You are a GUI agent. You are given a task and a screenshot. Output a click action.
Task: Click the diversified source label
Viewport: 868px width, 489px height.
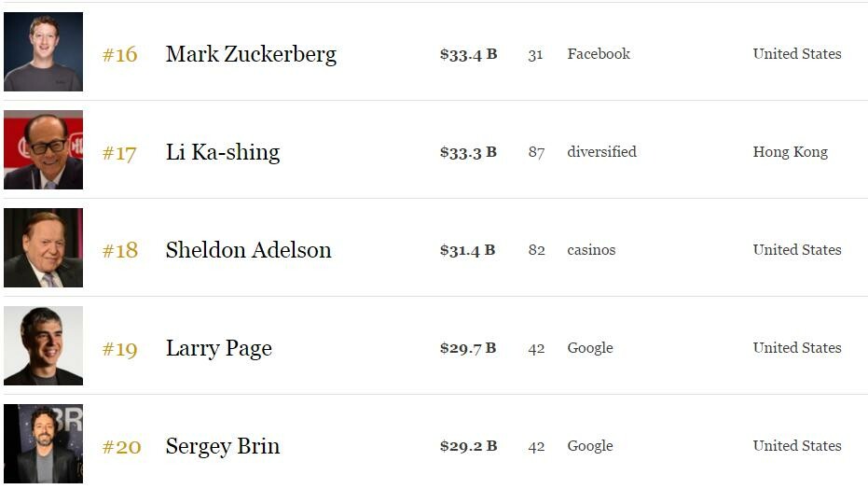click(601, 152)
